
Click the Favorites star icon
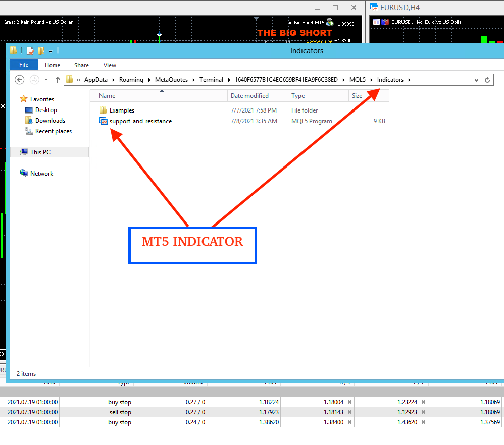(x=23, y=99)
